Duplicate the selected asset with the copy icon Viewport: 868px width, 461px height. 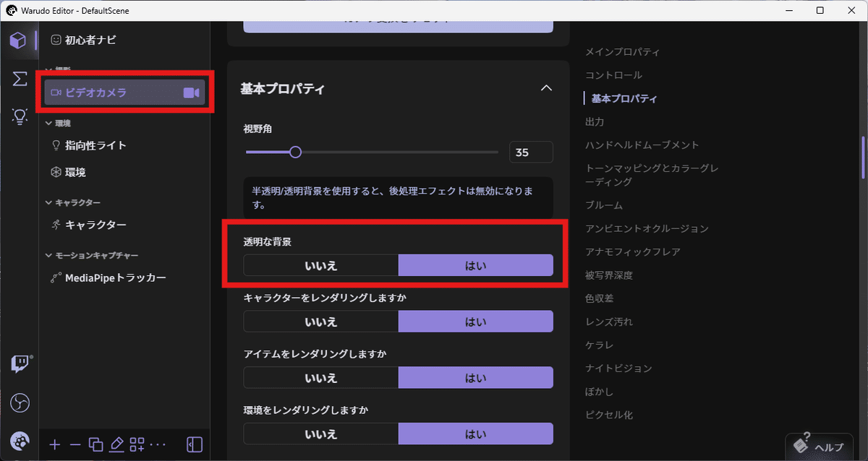coord(95,444)
